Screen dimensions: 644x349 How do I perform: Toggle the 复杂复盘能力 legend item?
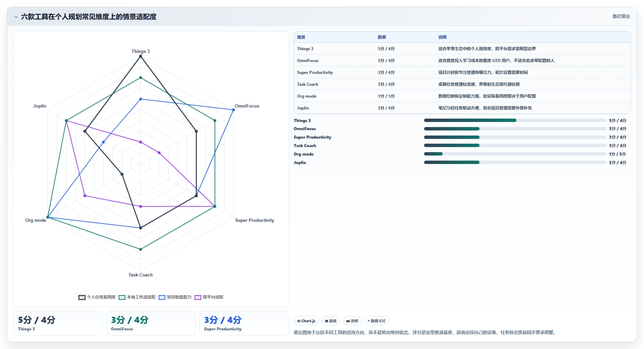175,297
